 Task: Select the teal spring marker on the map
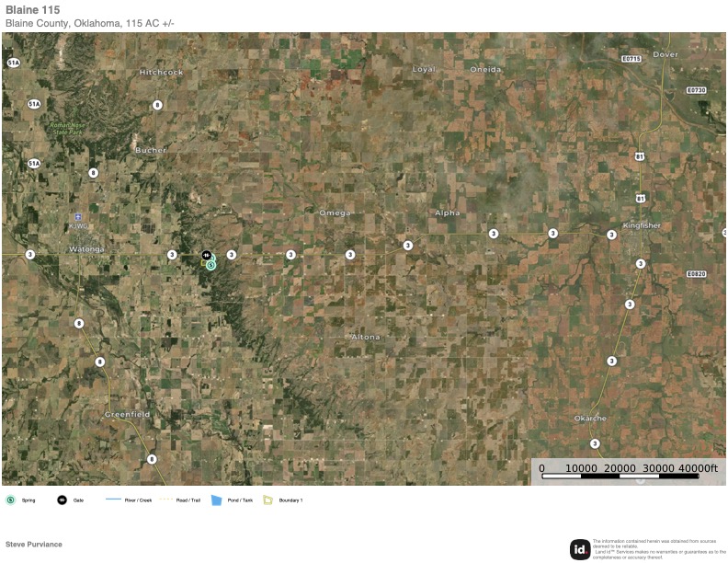(210, 265)
